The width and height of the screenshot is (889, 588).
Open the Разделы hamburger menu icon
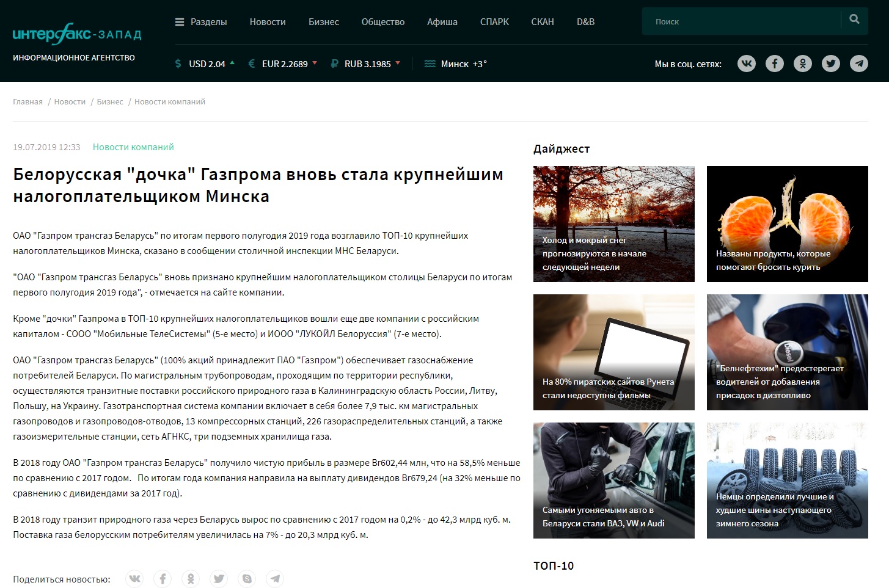180,22
